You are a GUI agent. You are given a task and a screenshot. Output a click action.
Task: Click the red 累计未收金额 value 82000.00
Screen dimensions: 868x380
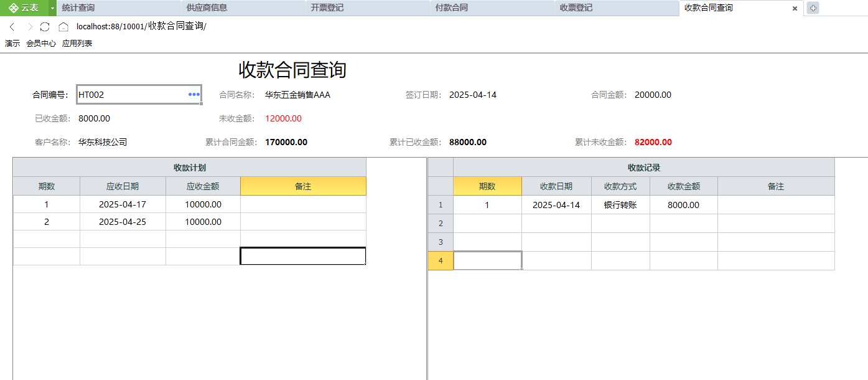[653, 142]
